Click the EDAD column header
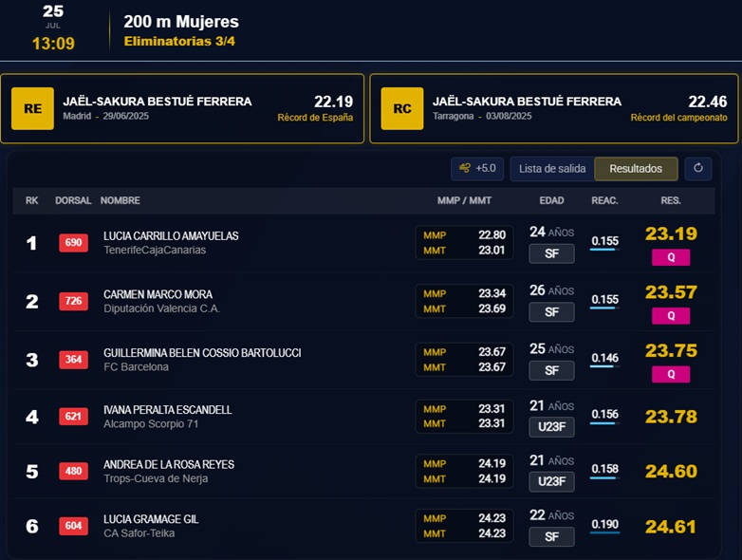 (x=552, y=200)
